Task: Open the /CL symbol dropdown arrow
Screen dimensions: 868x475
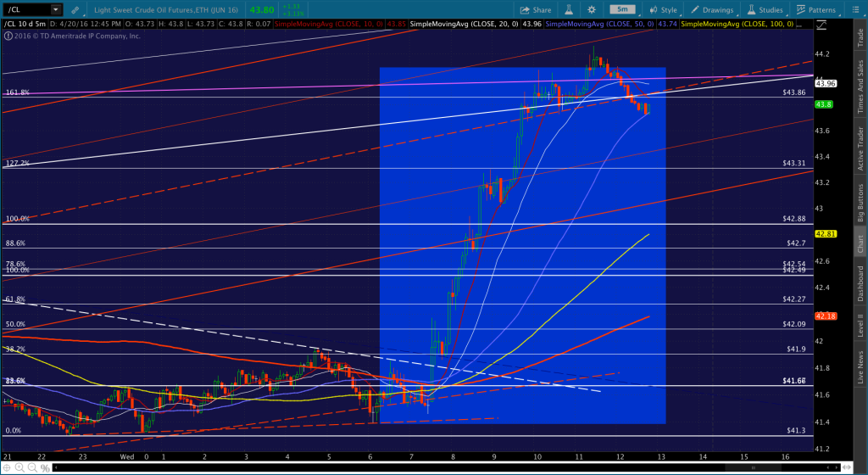Action: click(x=55, y=9)
